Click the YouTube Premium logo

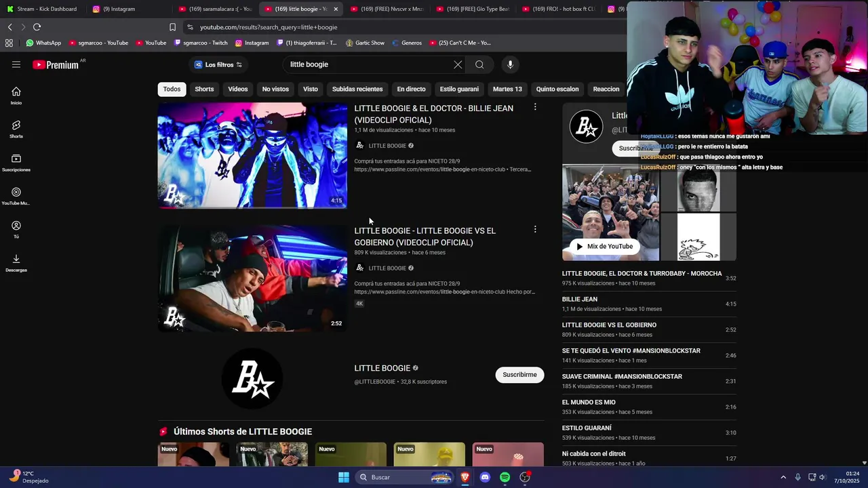coord(56,65)
